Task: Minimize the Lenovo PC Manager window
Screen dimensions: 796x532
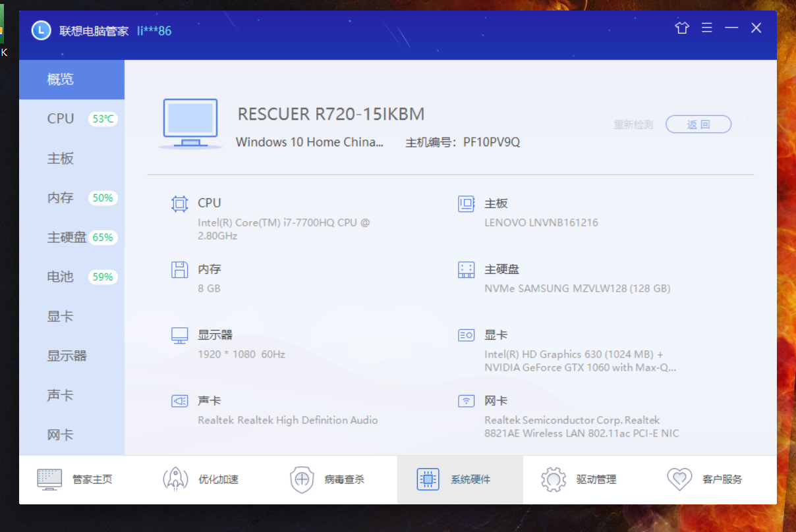Action: [x=731, y=28]
